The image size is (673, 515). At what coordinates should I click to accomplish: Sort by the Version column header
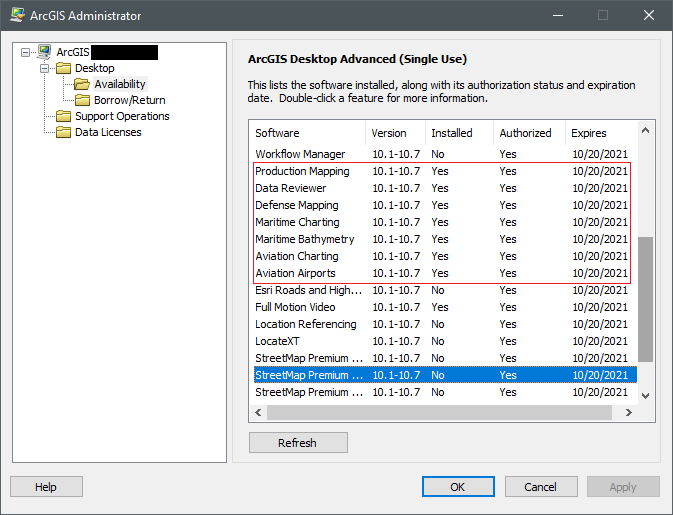pos(395,133)
